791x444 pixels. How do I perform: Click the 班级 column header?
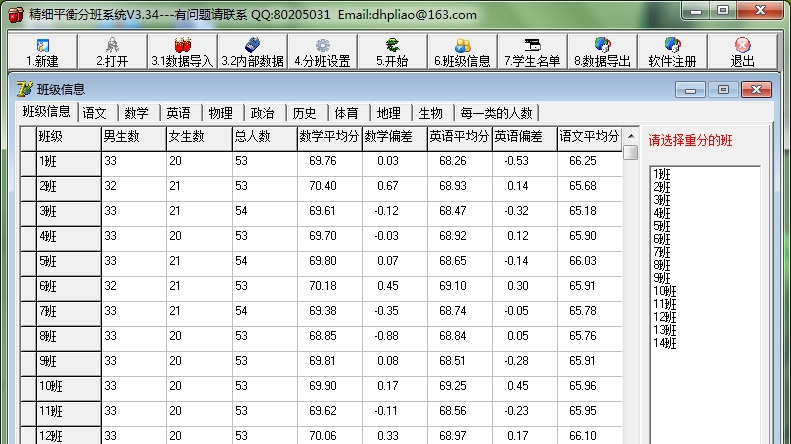[69, 139]
